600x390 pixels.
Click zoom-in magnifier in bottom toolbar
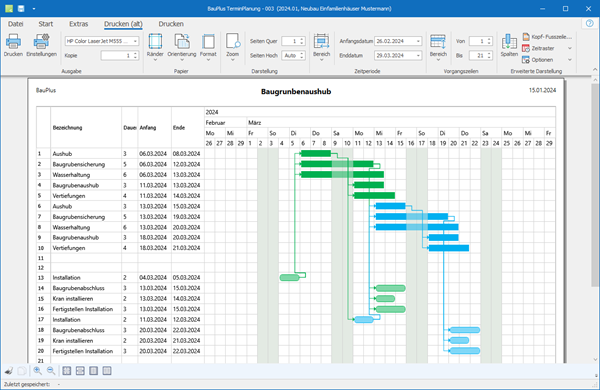38,370
